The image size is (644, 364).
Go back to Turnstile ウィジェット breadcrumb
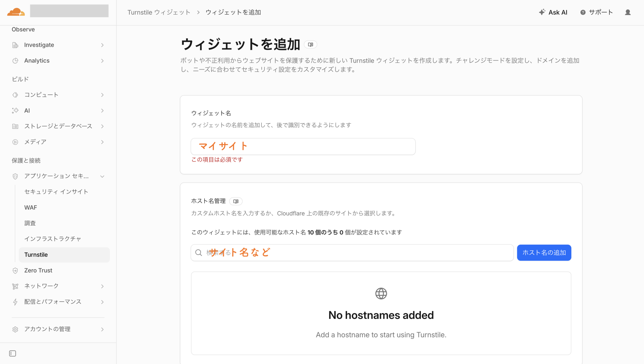(x=159, y=12)
